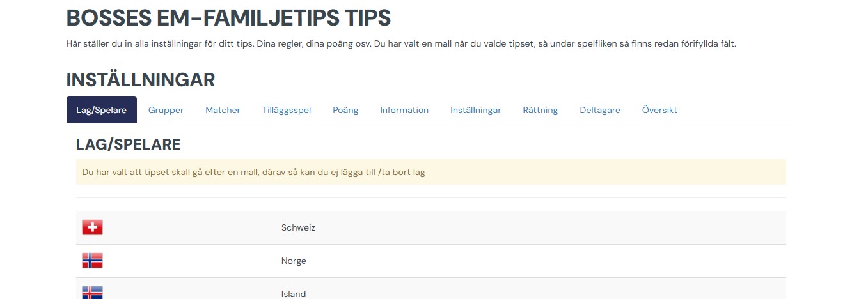Open the Information tab
868x299 pixels.
404,110
